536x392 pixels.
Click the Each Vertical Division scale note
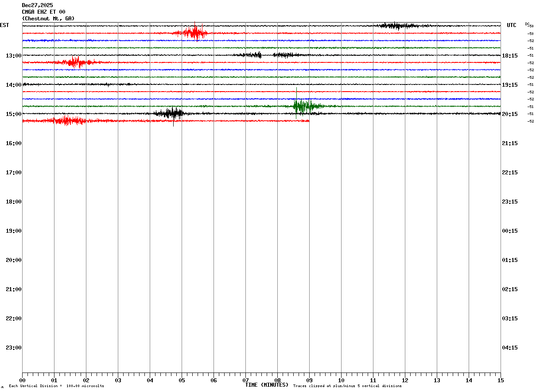pyautogui.click(x=56, y=386)
